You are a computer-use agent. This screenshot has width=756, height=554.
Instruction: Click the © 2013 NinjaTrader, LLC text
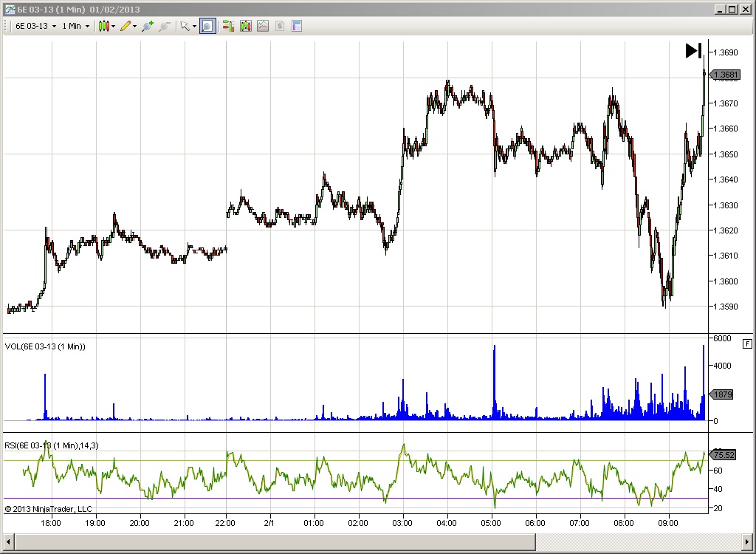[x=48, y=509]
